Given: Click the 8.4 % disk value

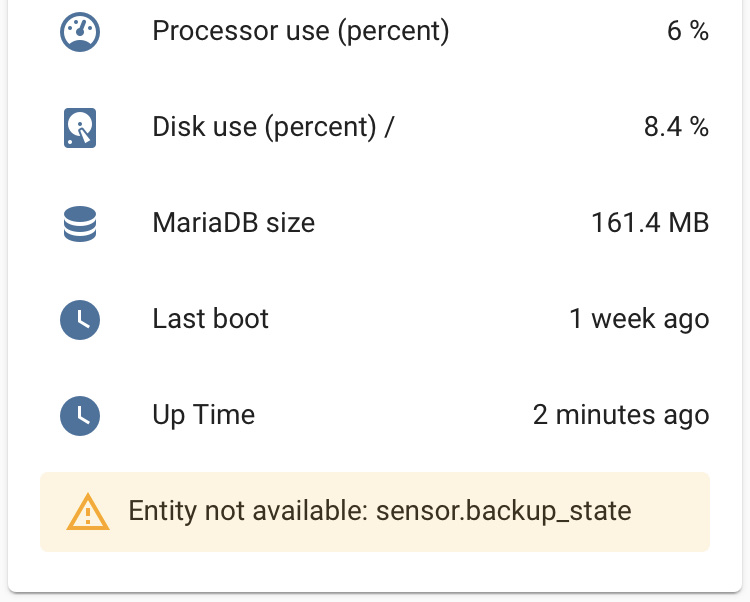Looking at the screenshot, I should [676, 127].
